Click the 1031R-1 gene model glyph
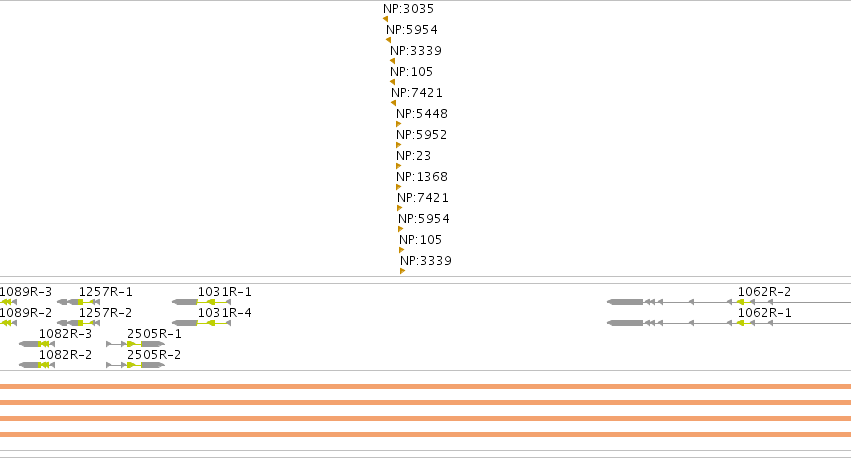This screenshot has height=458, width=851. click(x=201, y=302)
